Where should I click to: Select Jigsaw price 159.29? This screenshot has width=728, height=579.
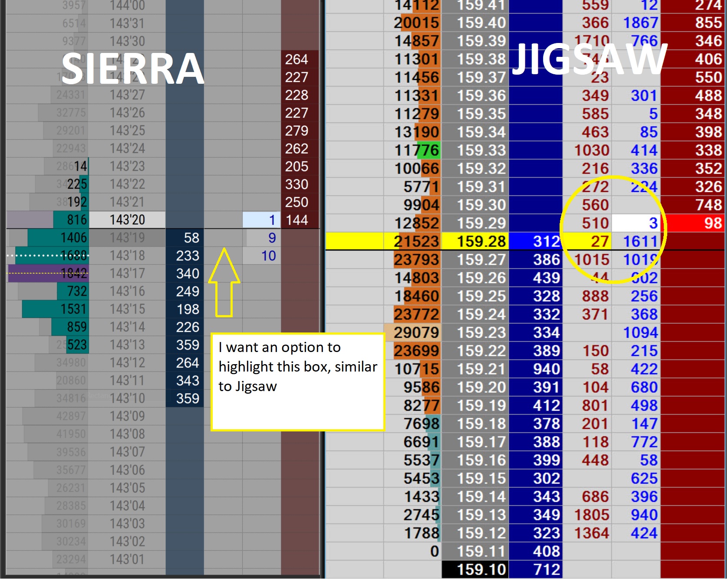tap(475, 223)
